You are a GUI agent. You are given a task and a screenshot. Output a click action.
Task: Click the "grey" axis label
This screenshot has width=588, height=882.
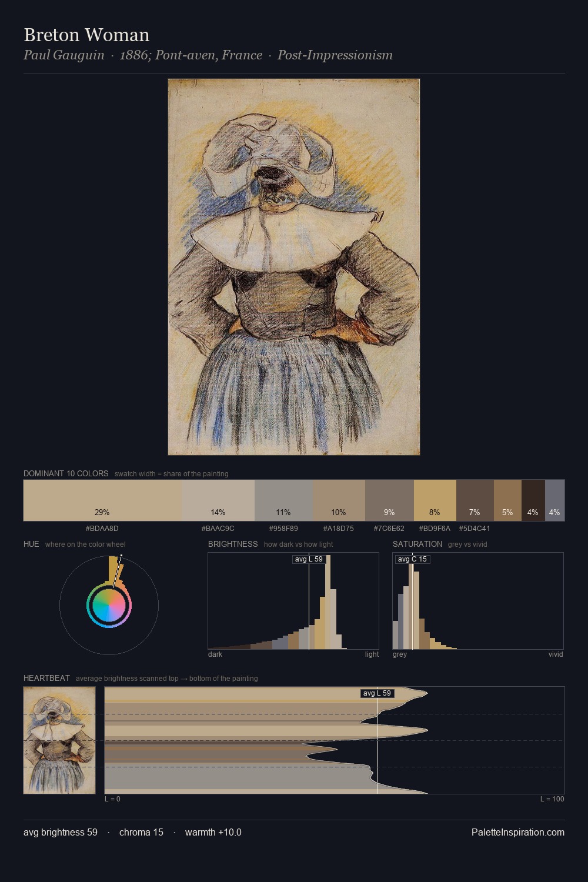coord(400,654)
